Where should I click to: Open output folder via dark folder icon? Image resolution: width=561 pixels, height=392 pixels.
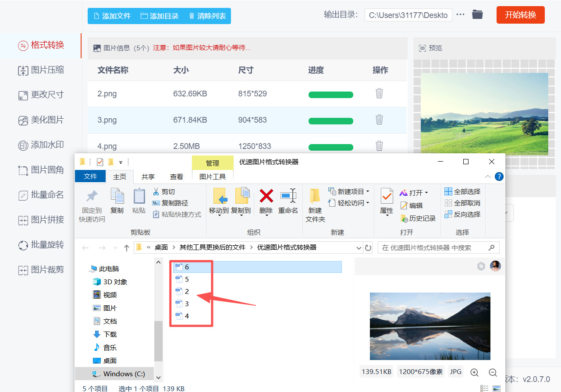(x=477, y=14)
